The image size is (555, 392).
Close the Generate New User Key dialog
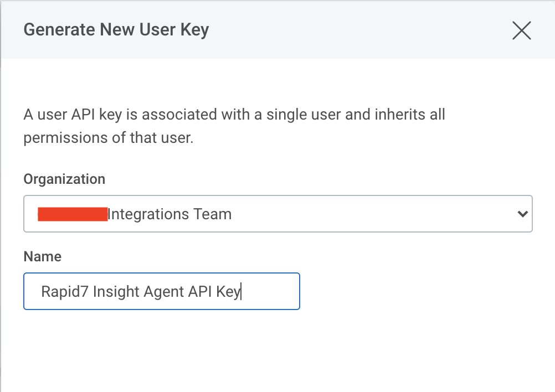point(521,31)
